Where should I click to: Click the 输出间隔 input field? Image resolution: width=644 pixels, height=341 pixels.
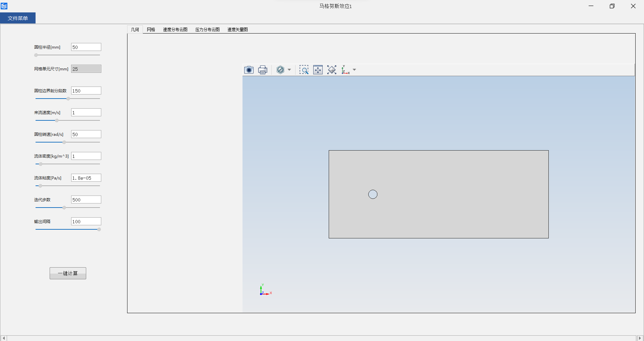(x=86, y=221)
